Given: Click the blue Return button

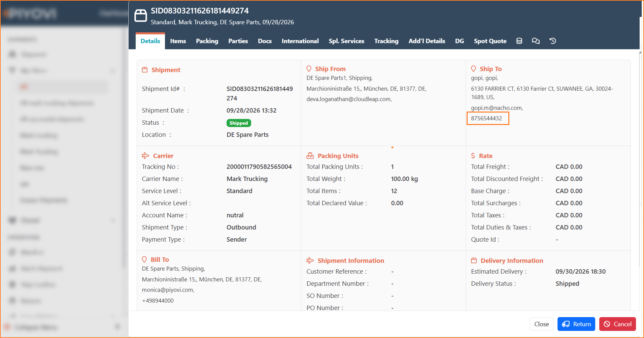Looking at the screenshot, I should pyautogui.click(x=576, y=324).
